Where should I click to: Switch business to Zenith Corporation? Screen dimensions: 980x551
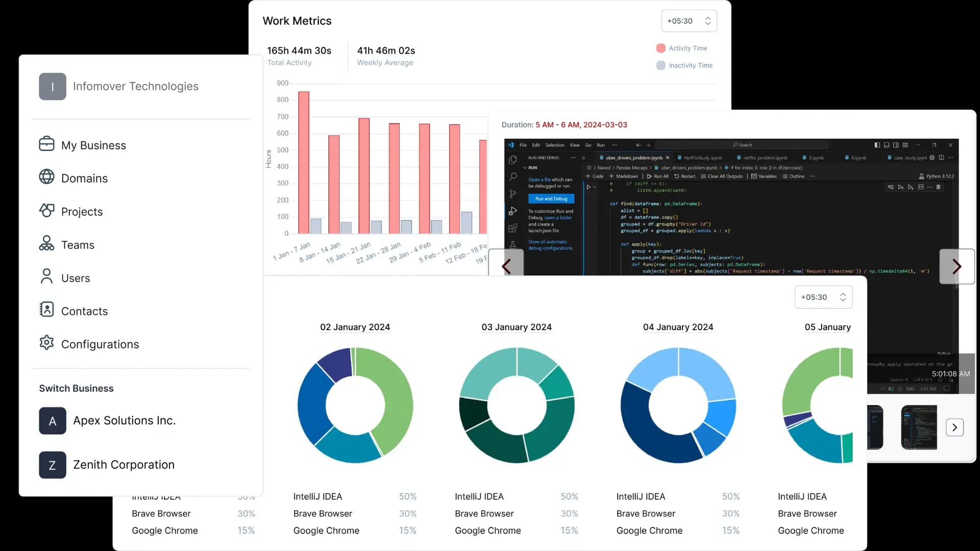click(124, 465)
